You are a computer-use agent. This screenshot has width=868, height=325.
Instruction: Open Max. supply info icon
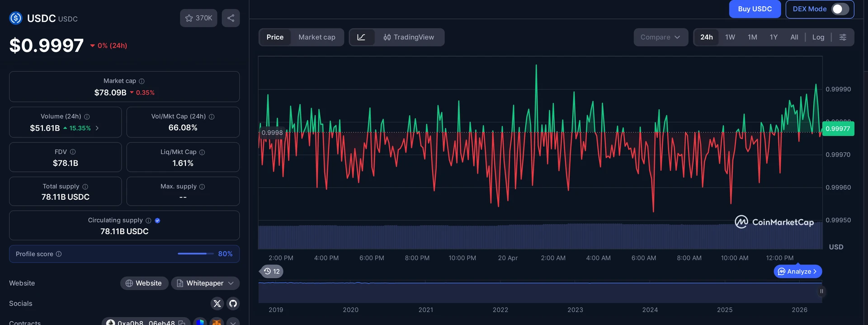click(x=202, y=187)
